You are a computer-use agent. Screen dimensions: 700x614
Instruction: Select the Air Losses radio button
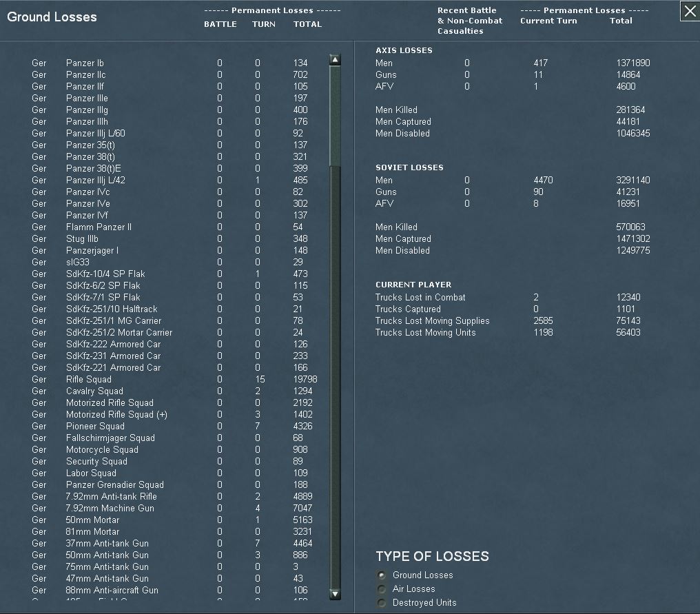click(x=381, y=589)
